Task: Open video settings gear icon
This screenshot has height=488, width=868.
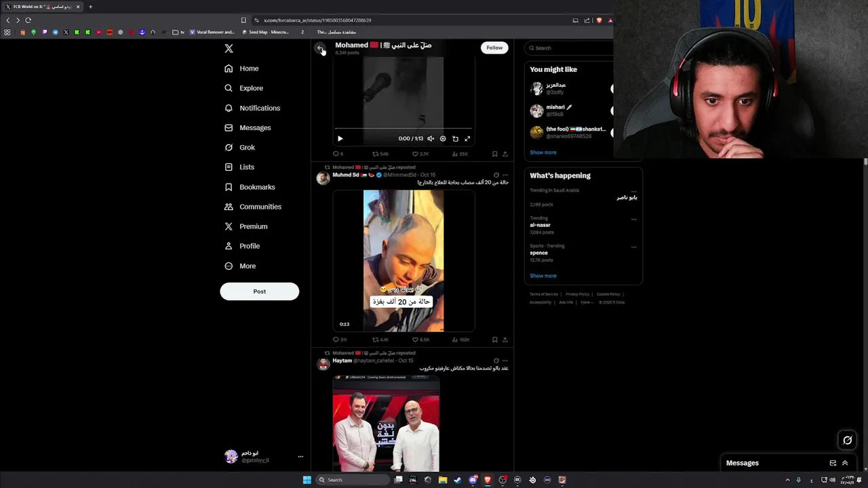Action: pyautogui.click(x=443, y=138)
